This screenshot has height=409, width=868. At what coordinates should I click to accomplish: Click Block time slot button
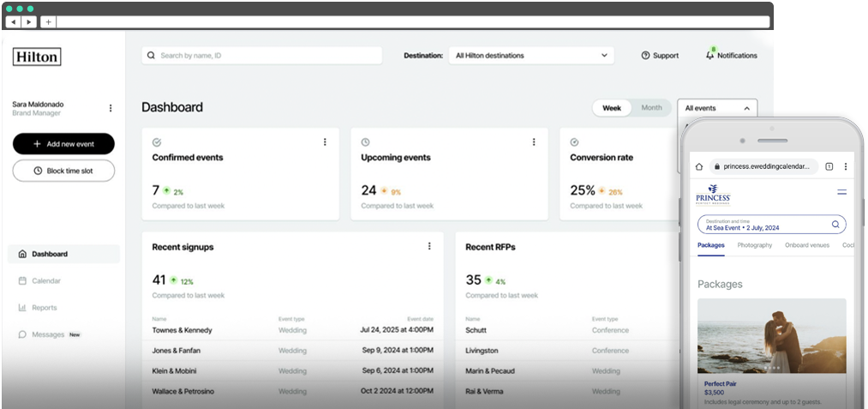pos(63,171)
